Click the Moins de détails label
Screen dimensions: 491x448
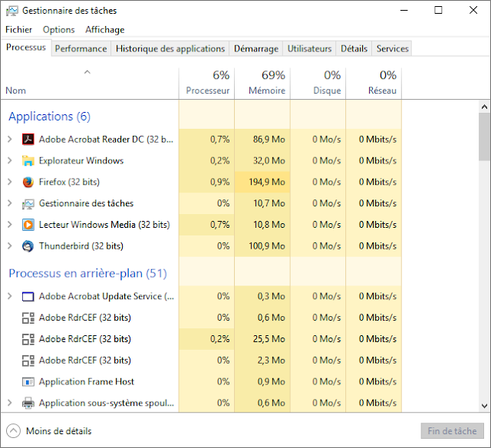coord(59,431)
